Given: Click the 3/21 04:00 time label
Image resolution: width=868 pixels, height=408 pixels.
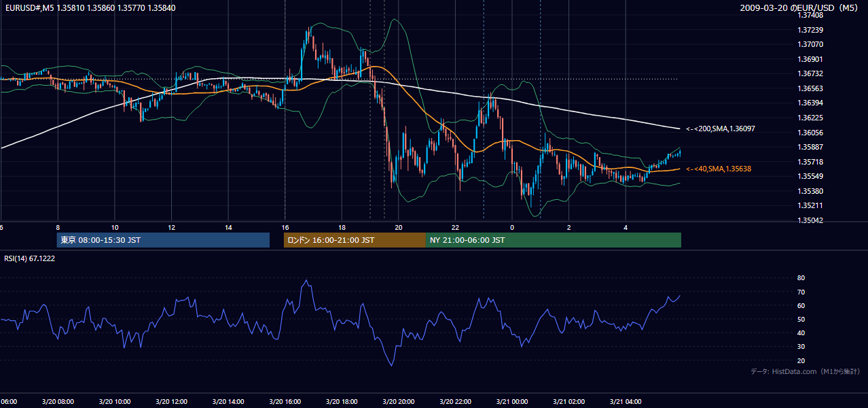Looking at the screenshot, I should point(626,402).
